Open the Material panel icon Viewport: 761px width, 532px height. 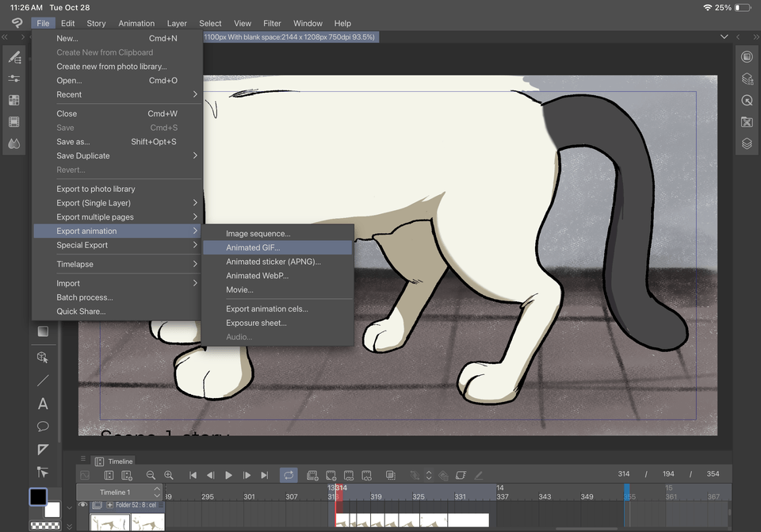[x=747, y=122]
